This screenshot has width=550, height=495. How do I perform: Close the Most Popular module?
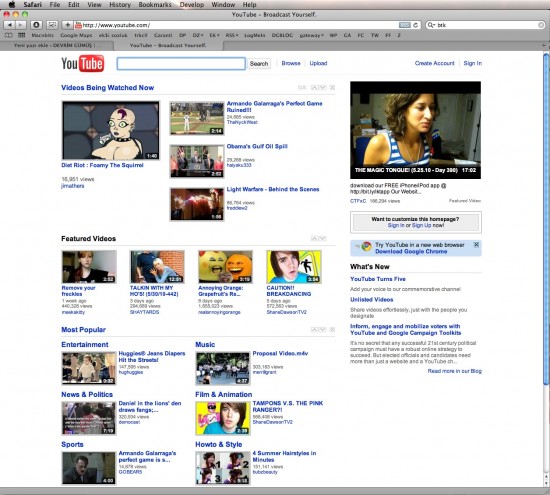(332, 329)
